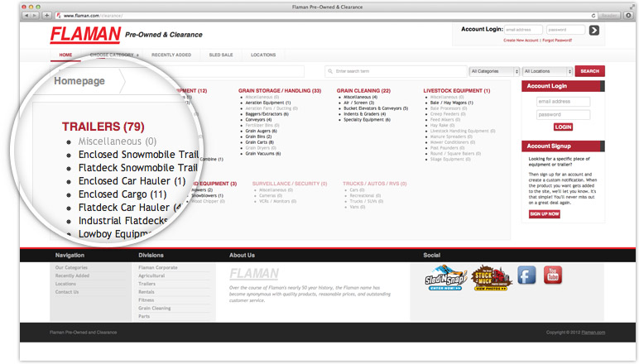The image size is (639, 364).
Task: Open the All Categories dropdown
Action: click(x=494, y=71)
